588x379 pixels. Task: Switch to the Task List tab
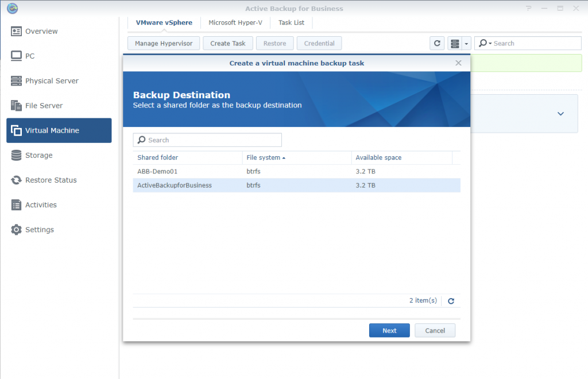[x=291, y=23]
